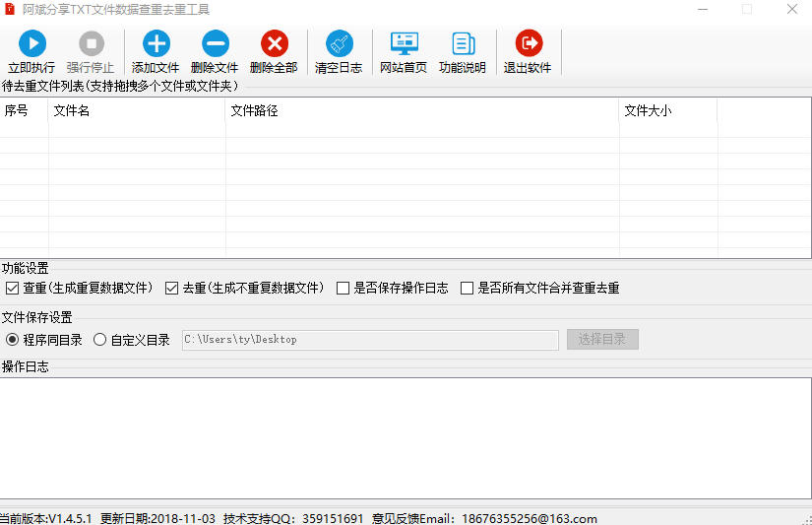The image size is (812, 525).
Task: Click the 立即执行 play icon
Action: point(32,43)
